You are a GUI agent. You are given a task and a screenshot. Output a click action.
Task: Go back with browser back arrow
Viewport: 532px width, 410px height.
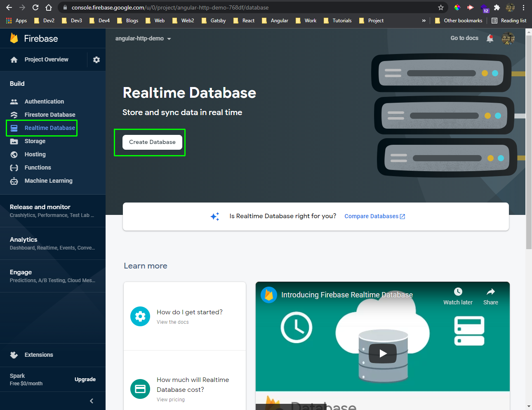[9, 7]
